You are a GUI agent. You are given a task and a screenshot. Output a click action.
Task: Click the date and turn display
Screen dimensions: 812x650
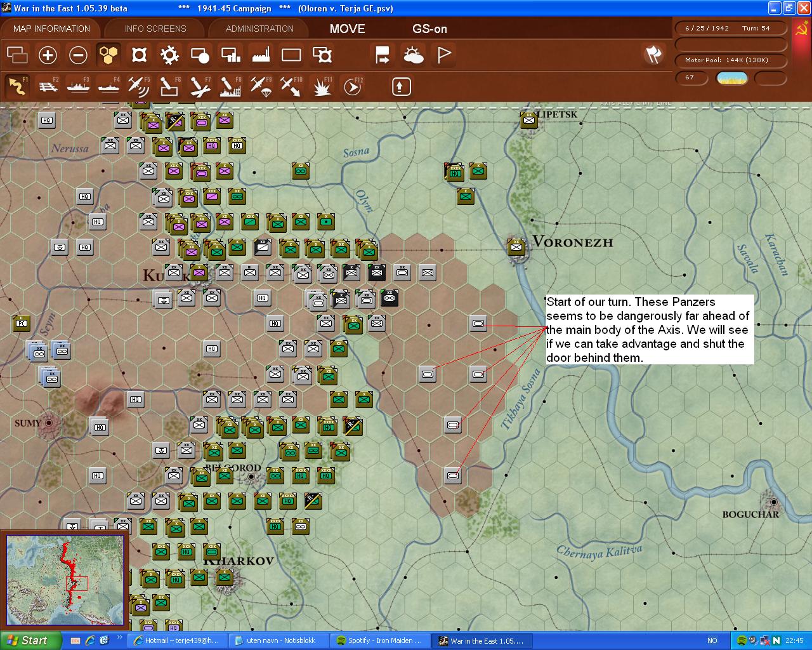[x=731, y=29]
